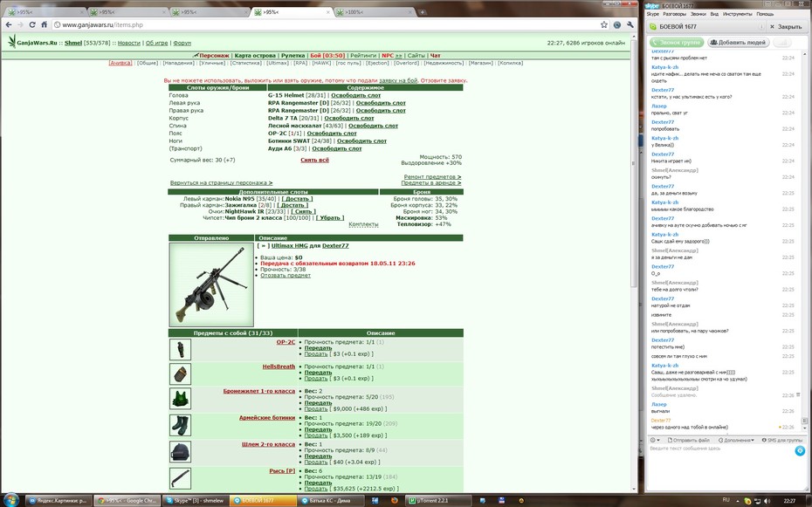
Task: Click the Снять всё link
Action: (315, 160)
